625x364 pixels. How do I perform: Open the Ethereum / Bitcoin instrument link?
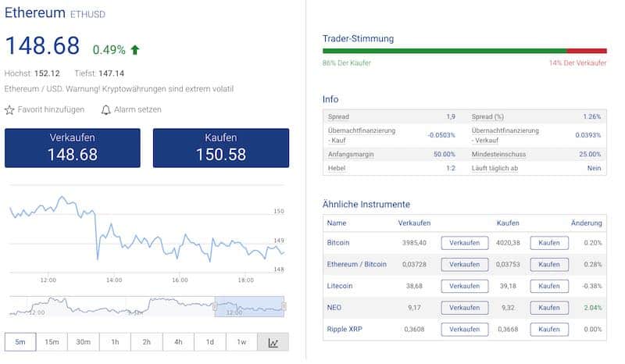click(x=357, y=264)
